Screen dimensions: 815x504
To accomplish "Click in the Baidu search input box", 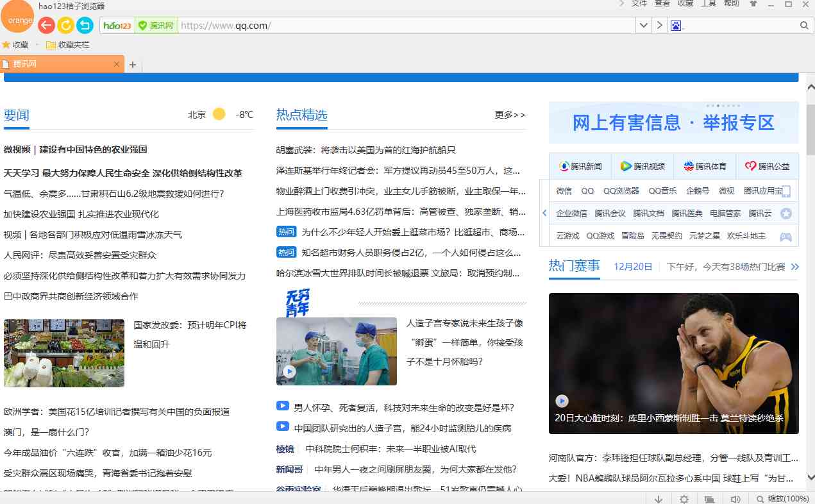I will tap(741, 26).
